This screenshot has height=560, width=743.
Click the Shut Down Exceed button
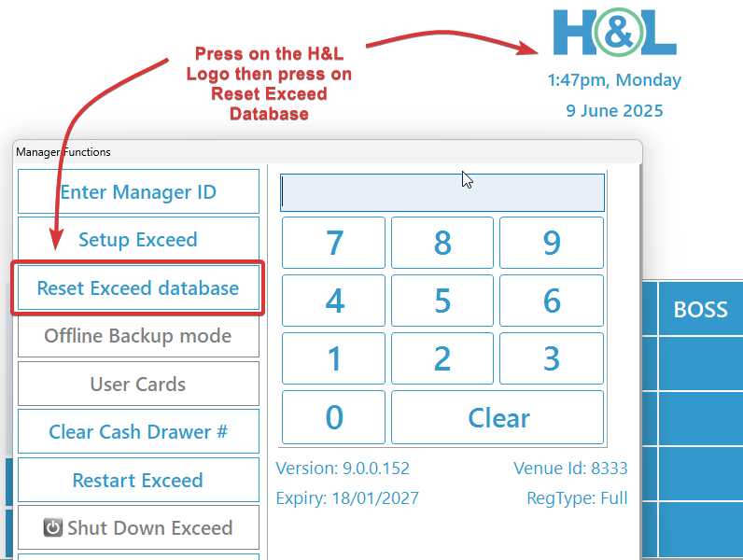point(138,527)
